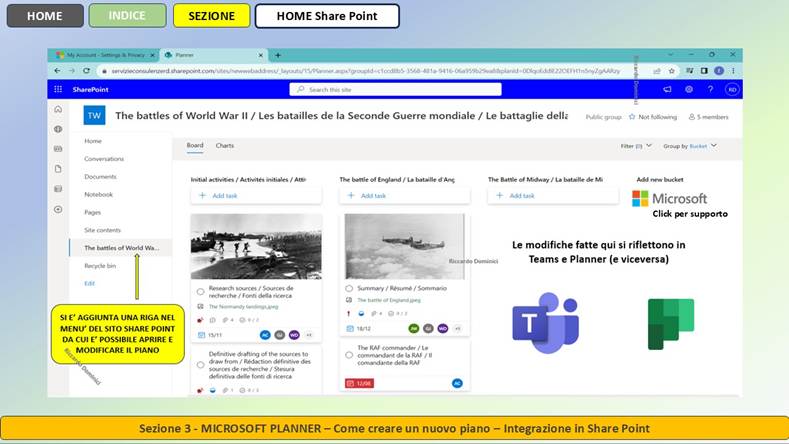The image size is (789, 444).
Task: Open Documents in the site navigation
Action: click(101, 177)
